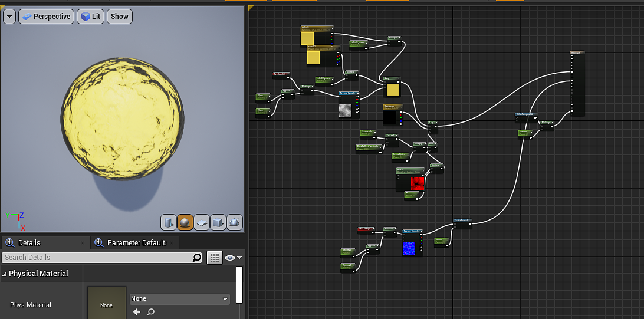Click the color2 node yellow swatch

313,58
